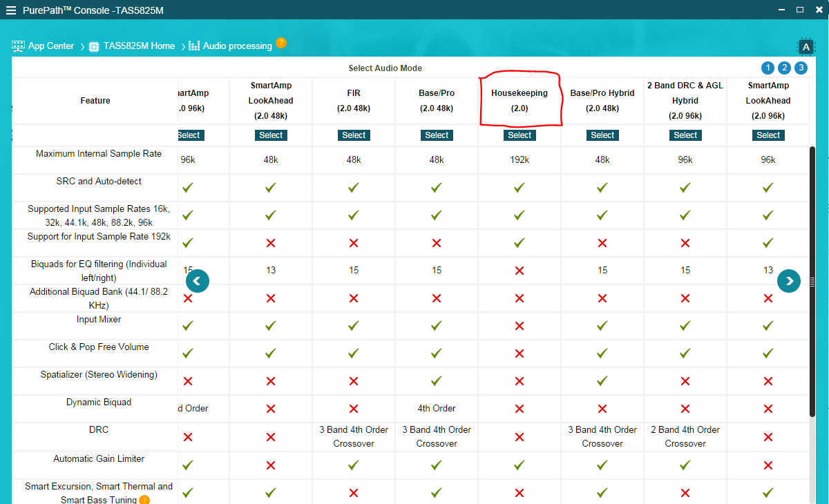Open help icon next to Audio processing

[x=281, y=43]
